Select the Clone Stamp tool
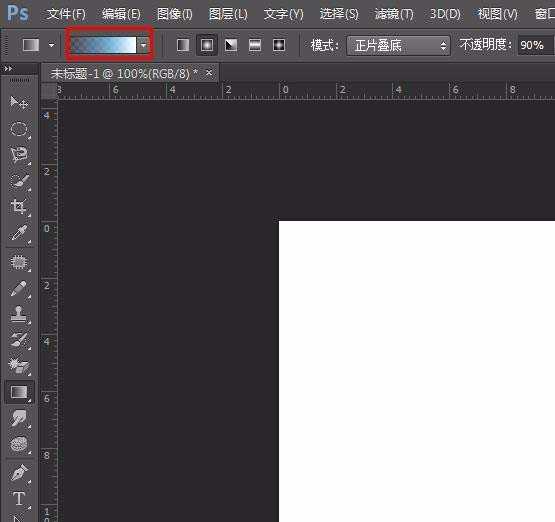Viewport: 555px width, 522px height. click(x=18, y=314)
